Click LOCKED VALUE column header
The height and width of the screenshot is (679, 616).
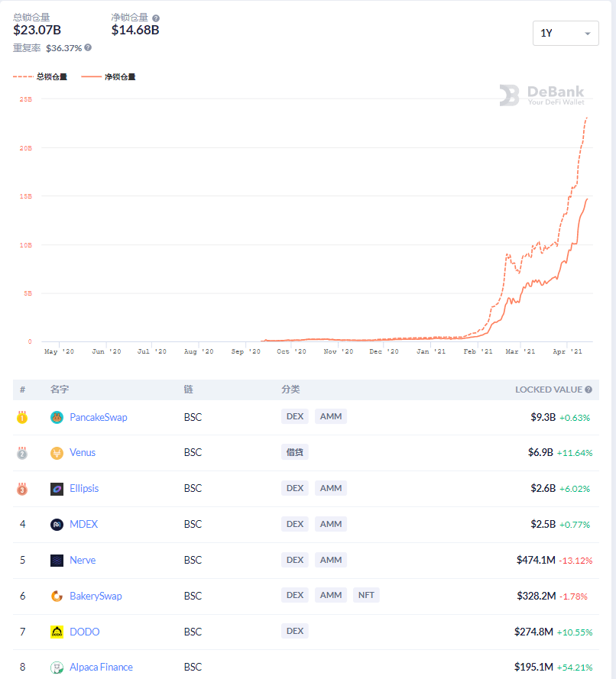pyautogui.click(x=549, y=390)
